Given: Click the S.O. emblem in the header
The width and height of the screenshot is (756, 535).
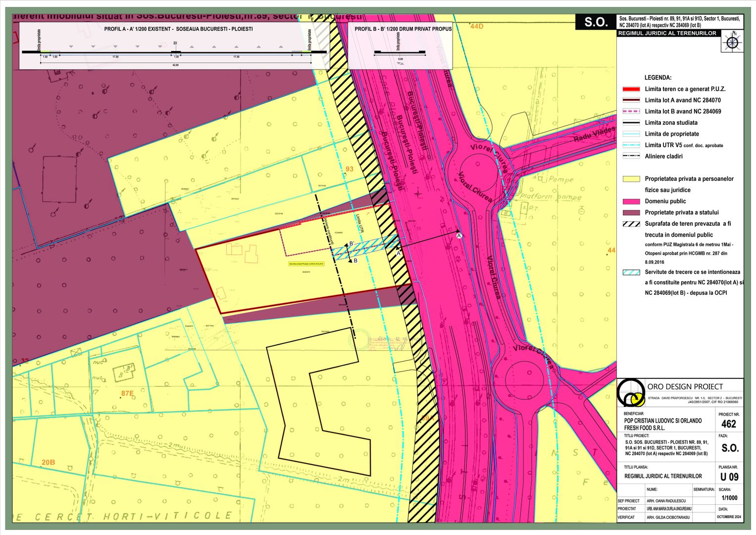Looking at the screenshot, I should pos(596,22).
